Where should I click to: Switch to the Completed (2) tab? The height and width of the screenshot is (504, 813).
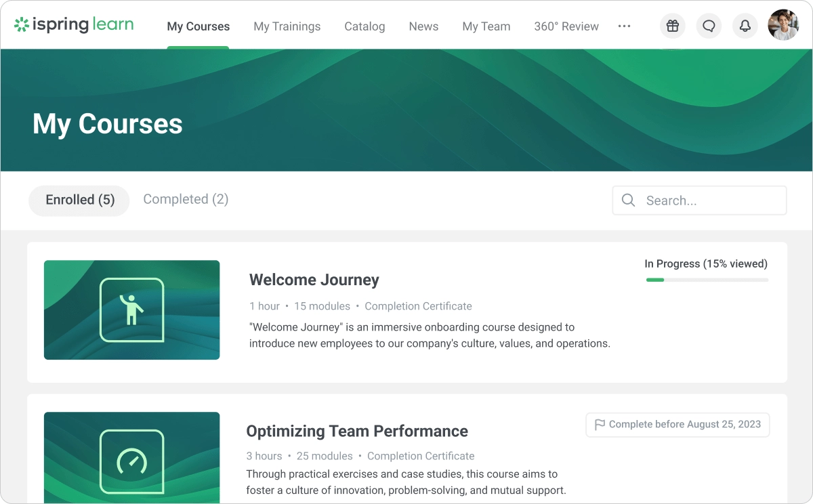[x=186, y=199]
